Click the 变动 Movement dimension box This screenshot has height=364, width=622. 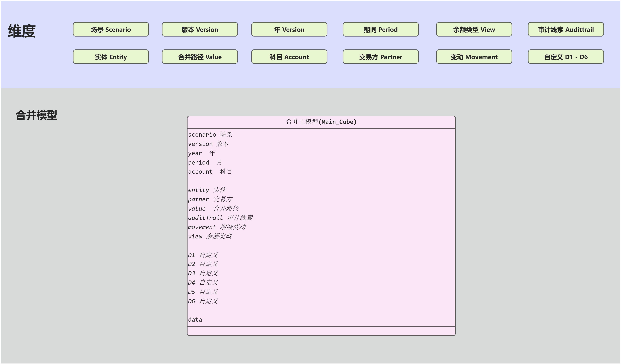tap(474, 57)
